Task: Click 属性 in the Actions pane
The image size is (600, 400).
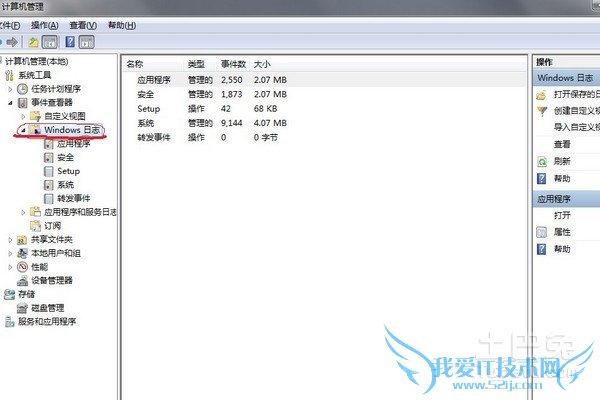Action: (x=562, y=232)
